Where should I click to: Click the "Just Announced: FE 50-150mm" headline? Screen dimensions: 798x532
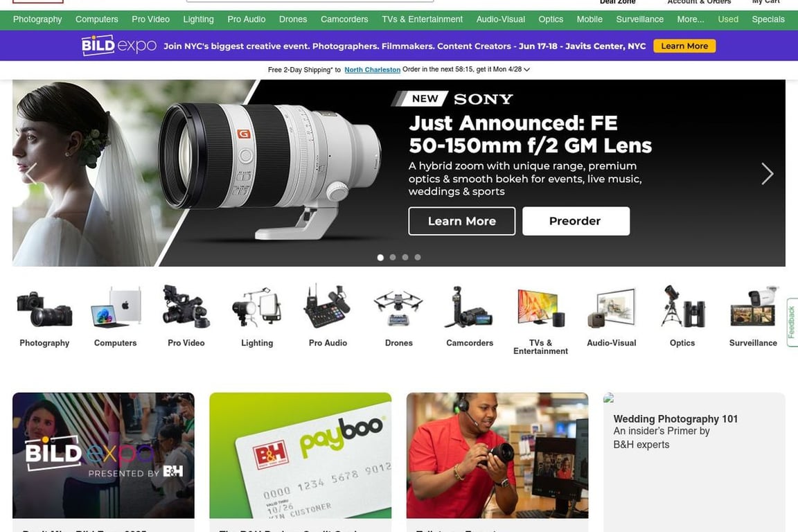530,134
